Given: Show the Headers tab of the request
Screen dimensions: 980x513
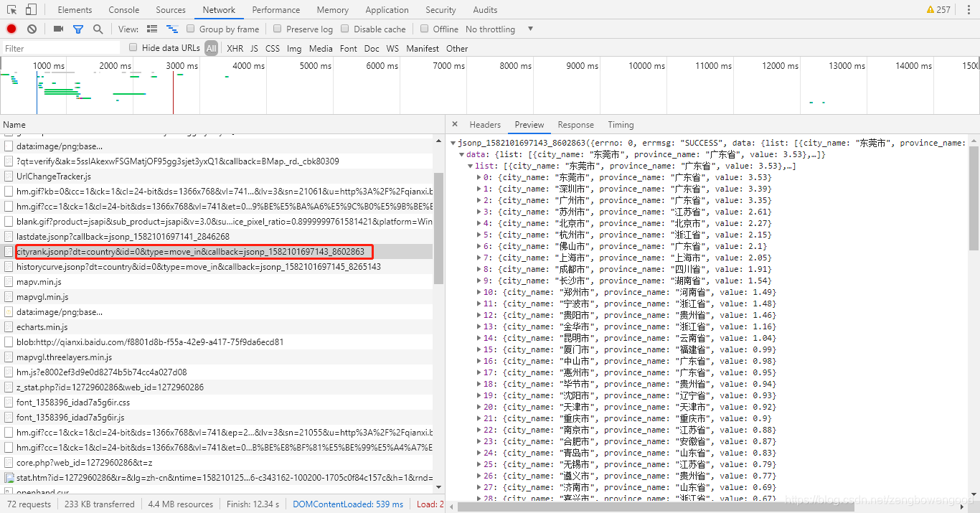Looking at the screenshot, I should pos(485,125).
